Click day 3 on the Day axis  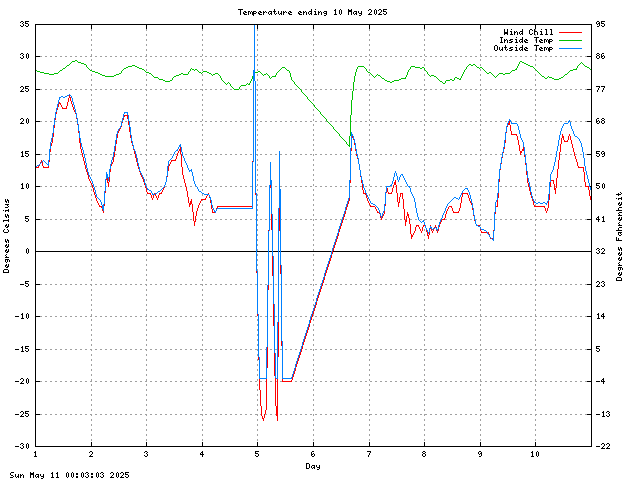[x=146, y=454]
